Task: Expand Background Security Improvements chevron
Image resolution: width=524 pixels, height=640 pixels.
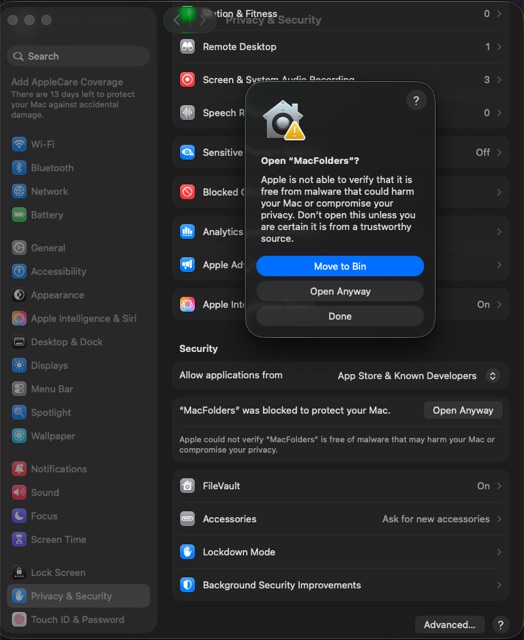Action: (499, 585)
